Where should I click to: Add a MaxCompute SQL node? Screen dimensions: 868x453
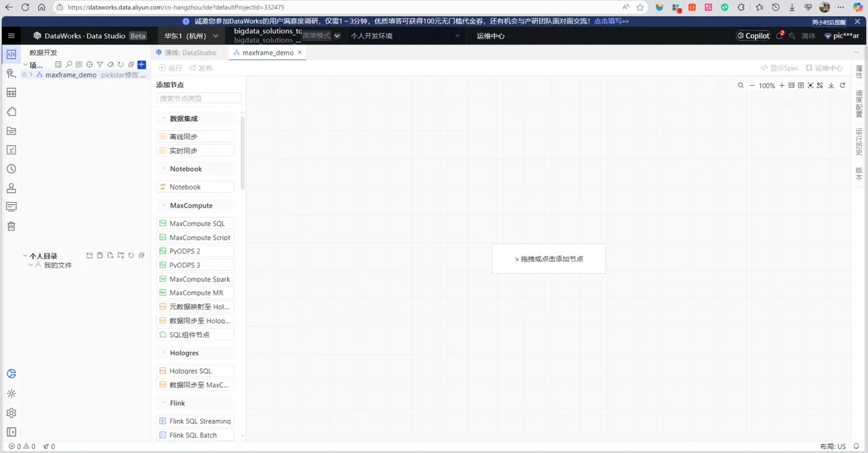coord(195,223)
